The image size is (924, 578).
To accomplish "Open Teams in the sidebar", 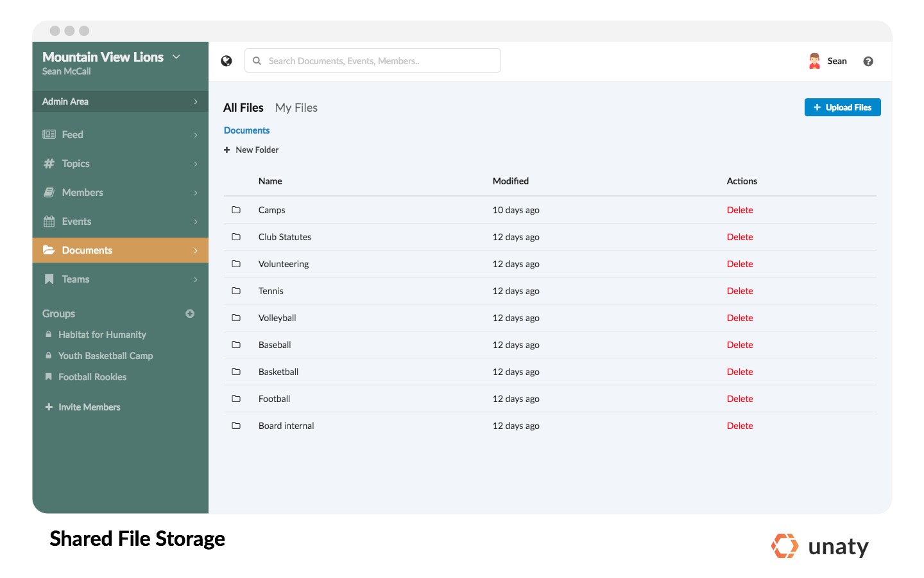I will 121,279.
